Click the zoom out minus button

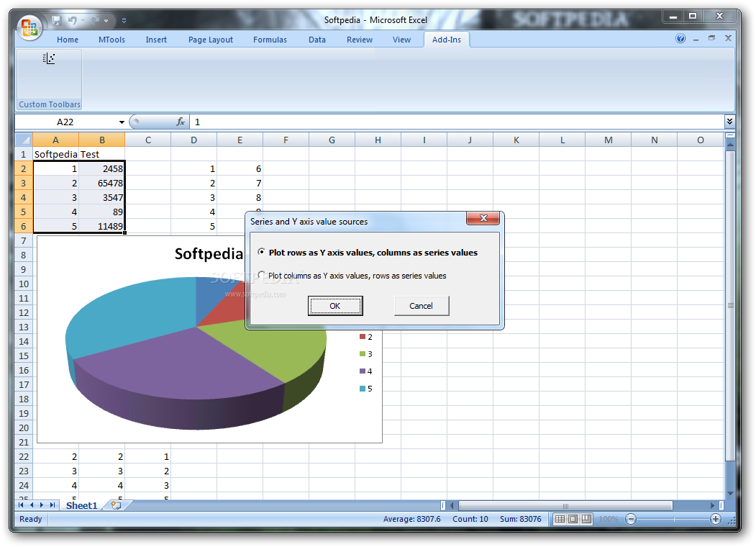(x=631, y=519)
